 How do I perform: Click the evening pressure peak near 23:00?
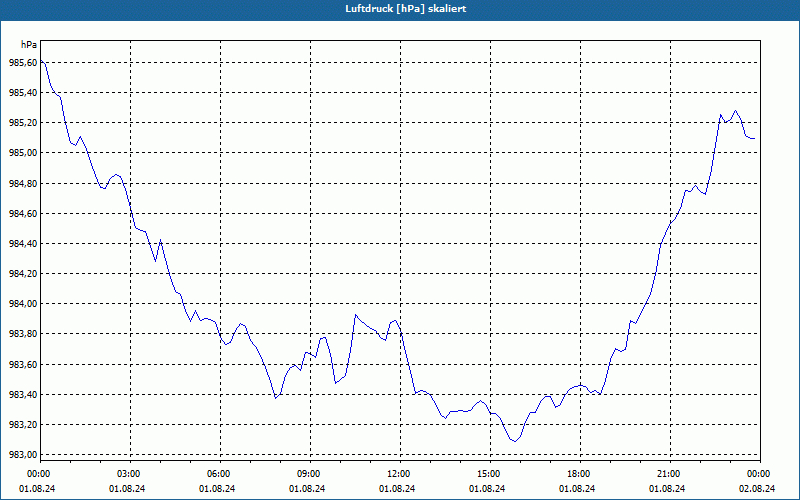pos(735,110)
